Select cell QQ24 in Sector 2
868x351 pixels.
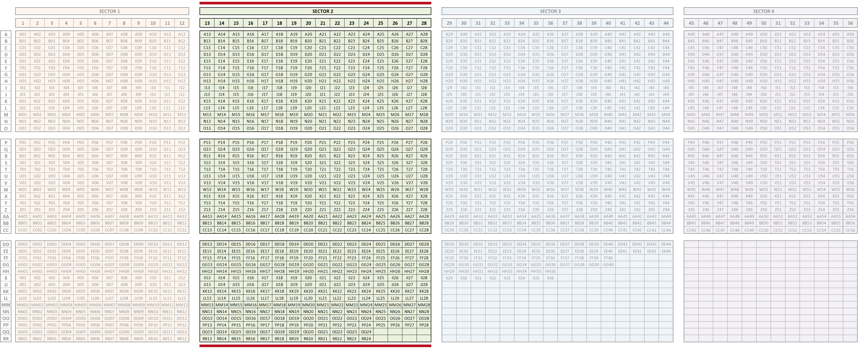(366, 332)
